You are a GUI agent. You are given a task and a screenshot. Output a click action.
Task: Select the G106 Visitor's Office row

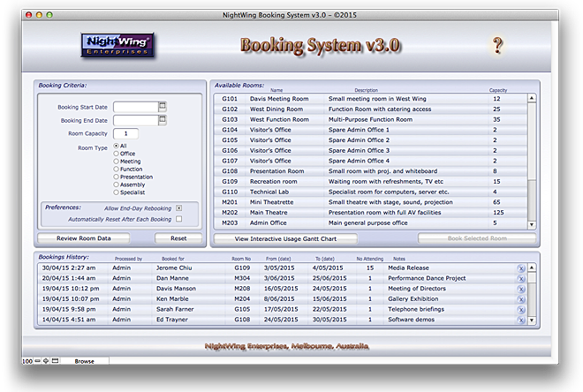coord(371,150)
